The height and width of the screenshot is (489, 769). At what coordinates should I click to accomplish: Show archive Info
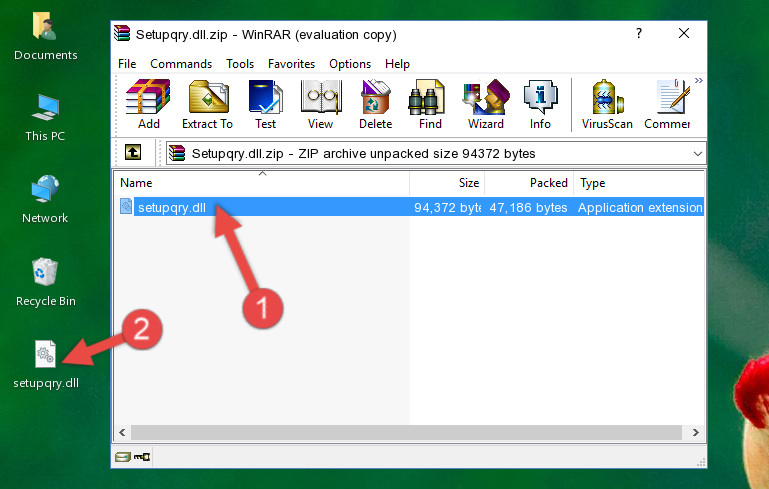[540, 104]
